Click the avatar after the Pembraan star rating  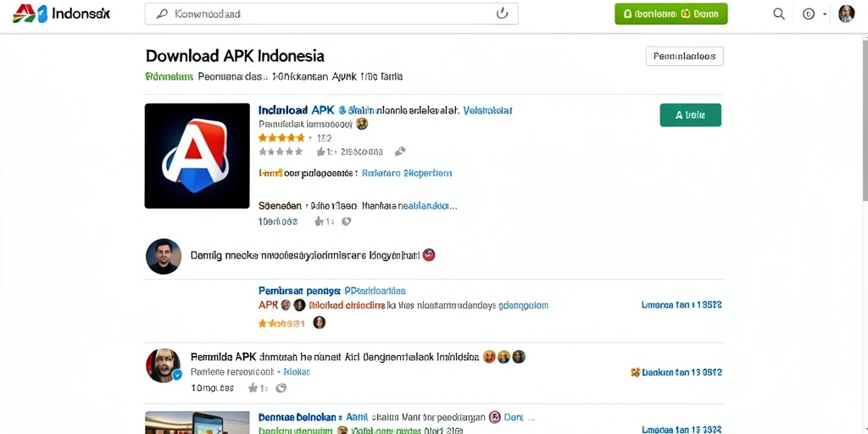click(320, 322)
